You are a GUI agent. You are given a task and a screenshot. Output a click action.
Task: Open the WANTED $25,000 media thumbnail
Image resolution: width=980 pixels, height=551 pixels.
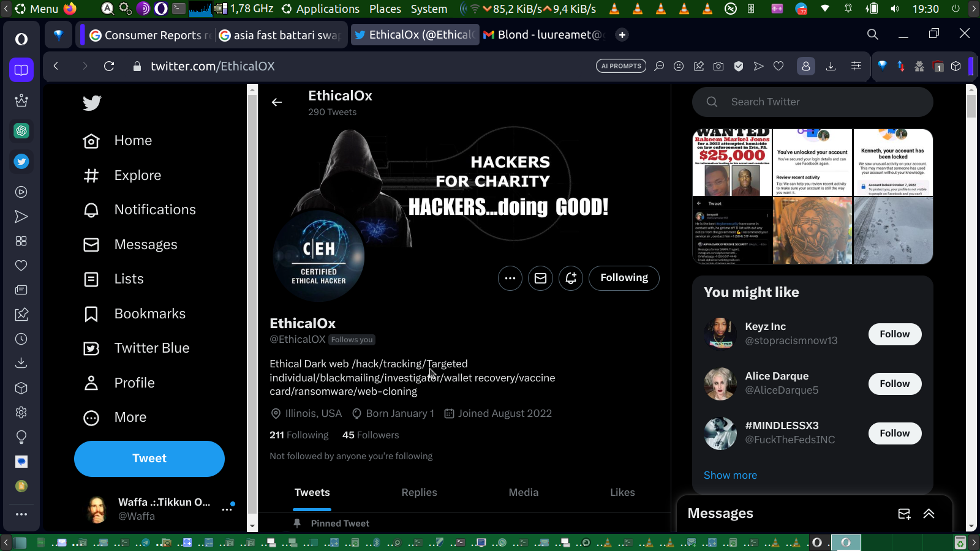tap(732, 162)
